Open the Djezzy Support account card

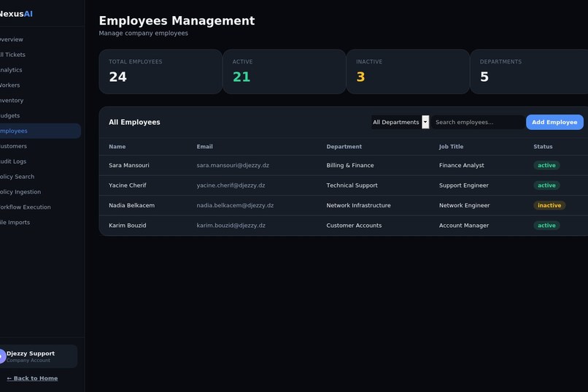point(37,356)
